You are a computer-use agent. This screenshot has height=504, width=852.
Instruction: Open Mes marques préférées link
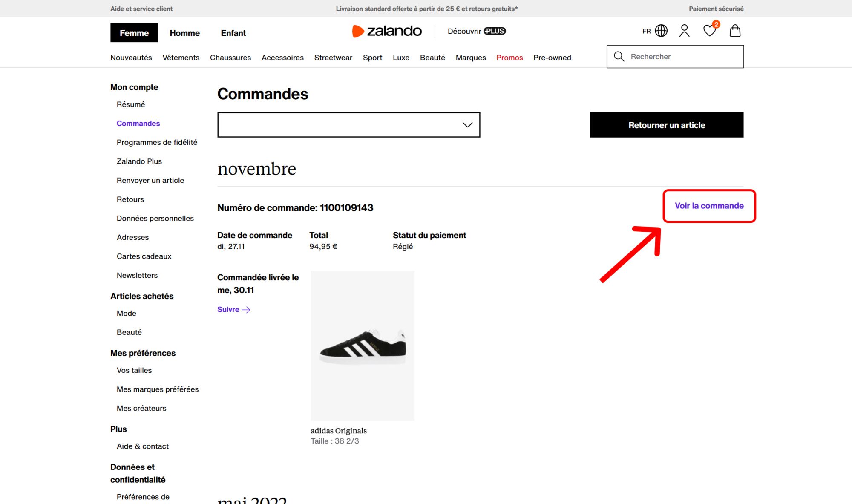[x=158, y=389]
